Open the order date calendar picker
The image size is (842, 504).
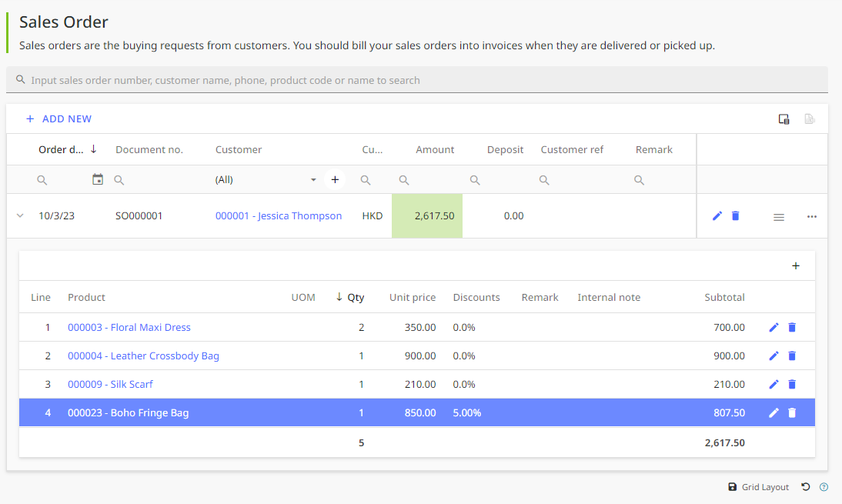[98, 179]
